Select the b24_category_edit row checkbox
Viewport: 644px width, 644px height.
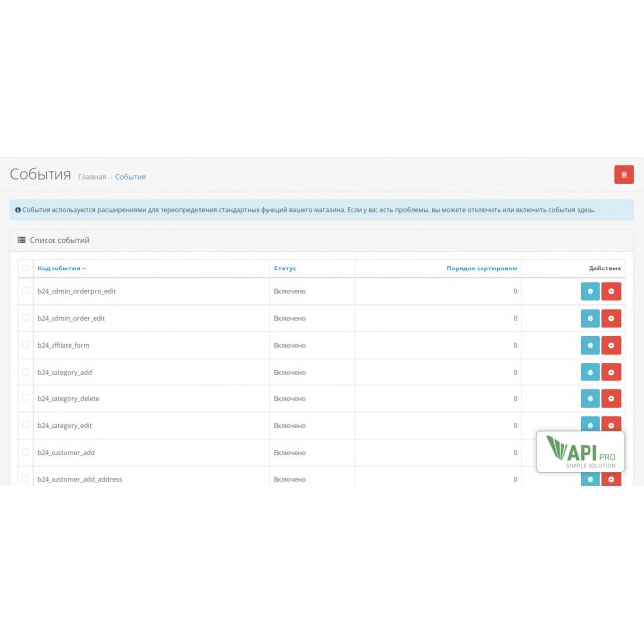point(26,425)
